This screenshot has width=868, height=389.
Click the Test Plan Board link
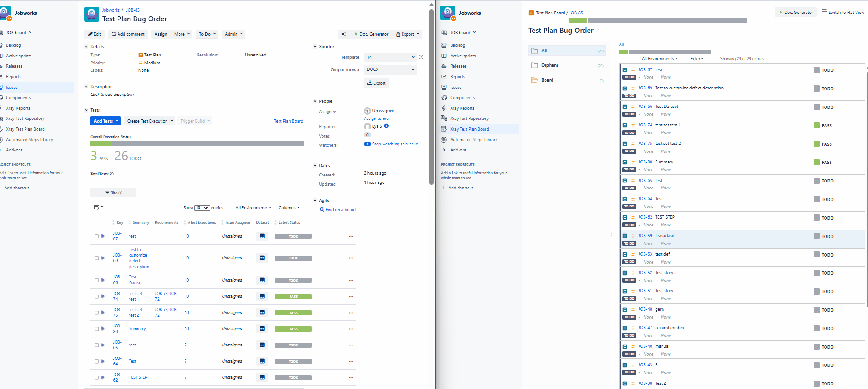pos(288,121)
